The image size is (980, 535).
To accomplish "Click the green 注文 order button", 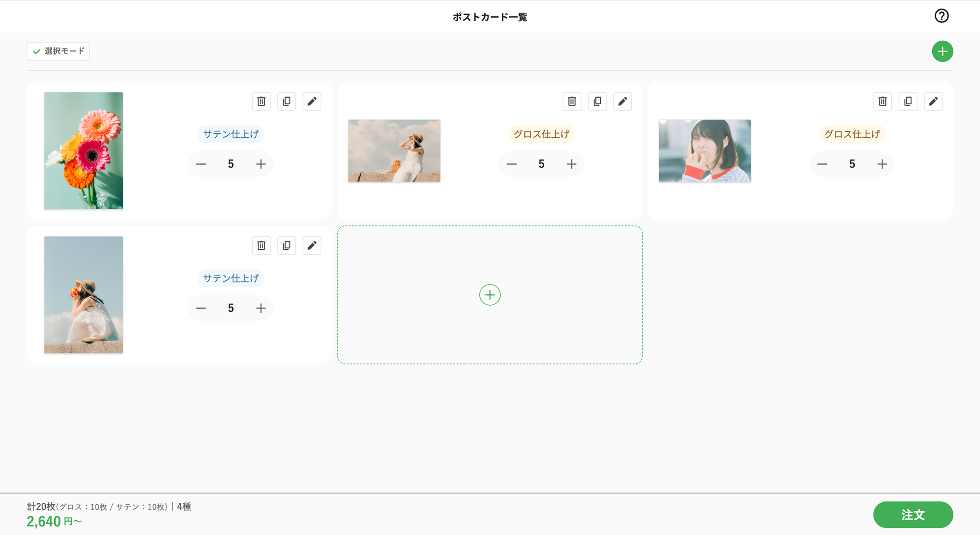I will tap(913, 515).
